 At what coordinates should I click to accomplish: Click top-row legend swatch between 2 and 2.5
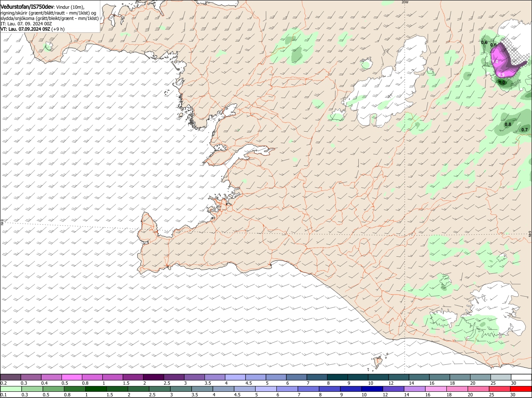coord(153,377)
